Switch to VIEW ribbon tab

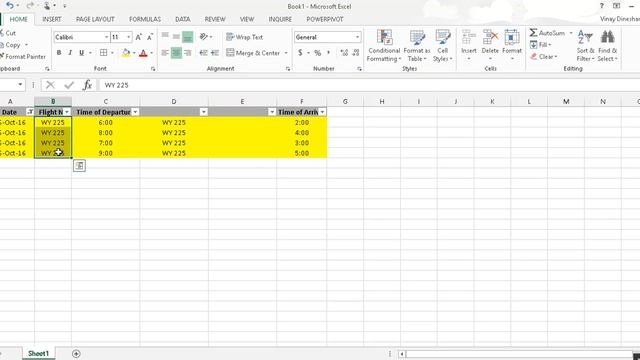[247, 19]
